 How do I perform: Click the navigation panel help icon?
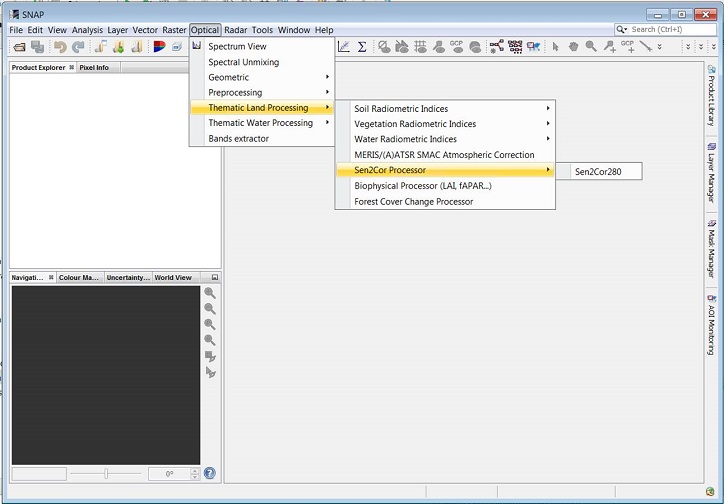tap(210, 473)
